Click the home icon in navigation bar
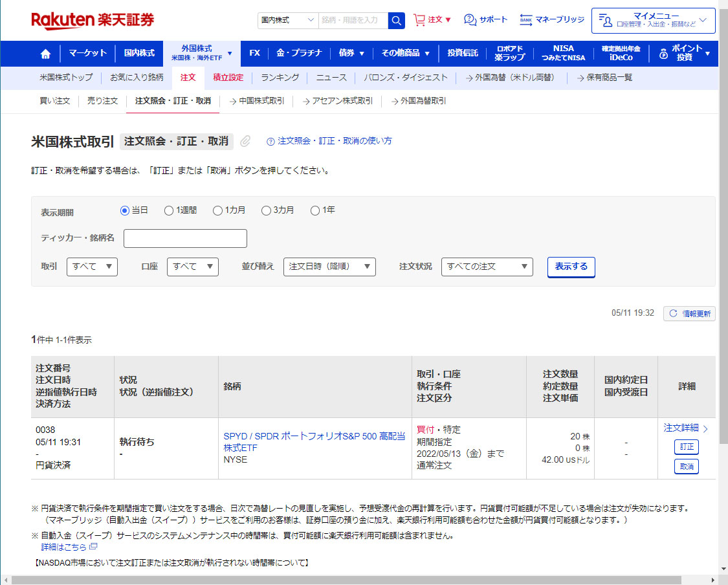Viewport: 728px width, 585px height. (x=45, y=54)
